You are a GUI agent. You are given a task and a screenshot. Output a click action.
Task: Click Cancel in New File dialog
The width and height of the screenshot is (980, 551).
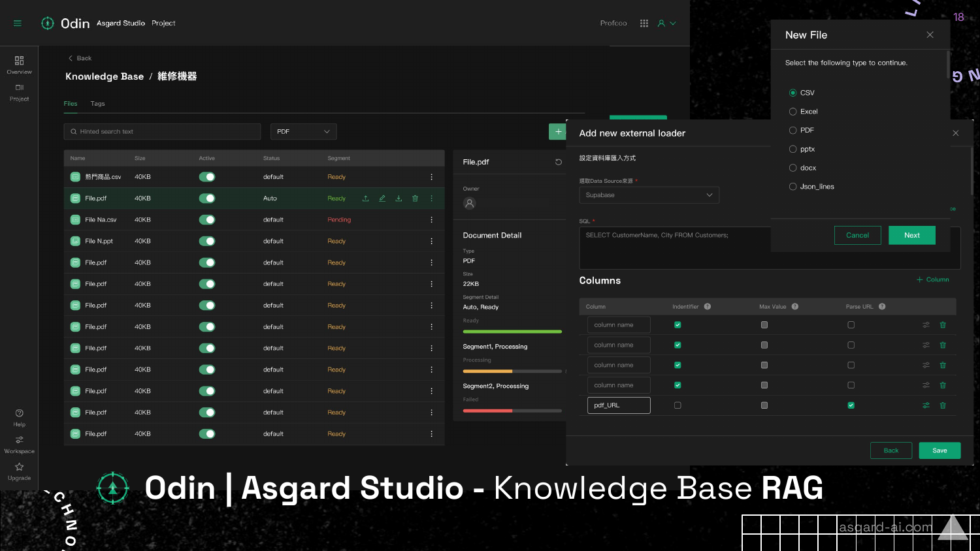pos(857,236)
